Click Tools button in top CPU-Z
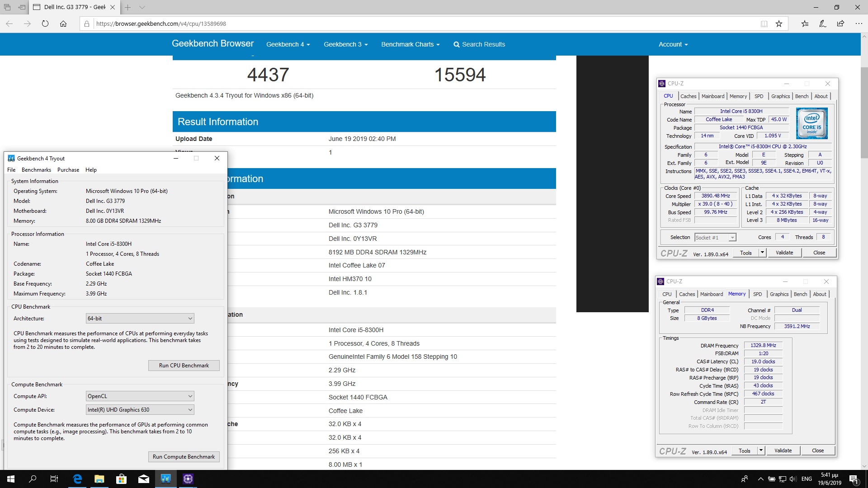The height and width of the screenshot is (488, 868). pos(746,253)
